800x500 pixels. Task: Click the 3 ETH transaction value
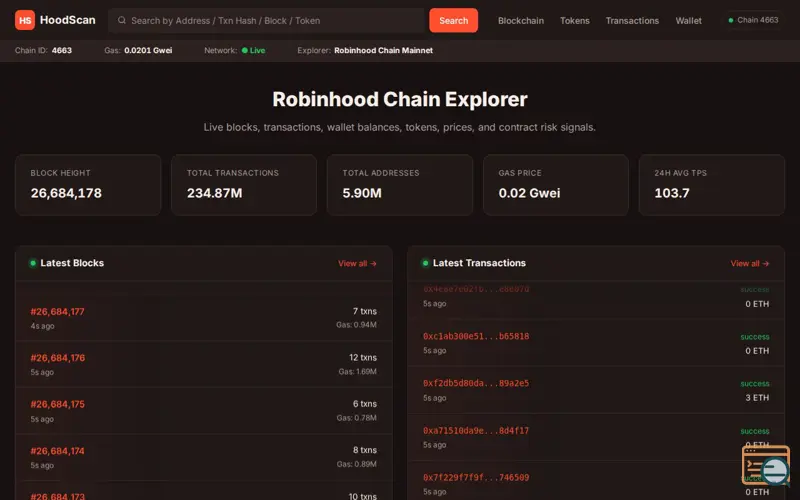757,398
